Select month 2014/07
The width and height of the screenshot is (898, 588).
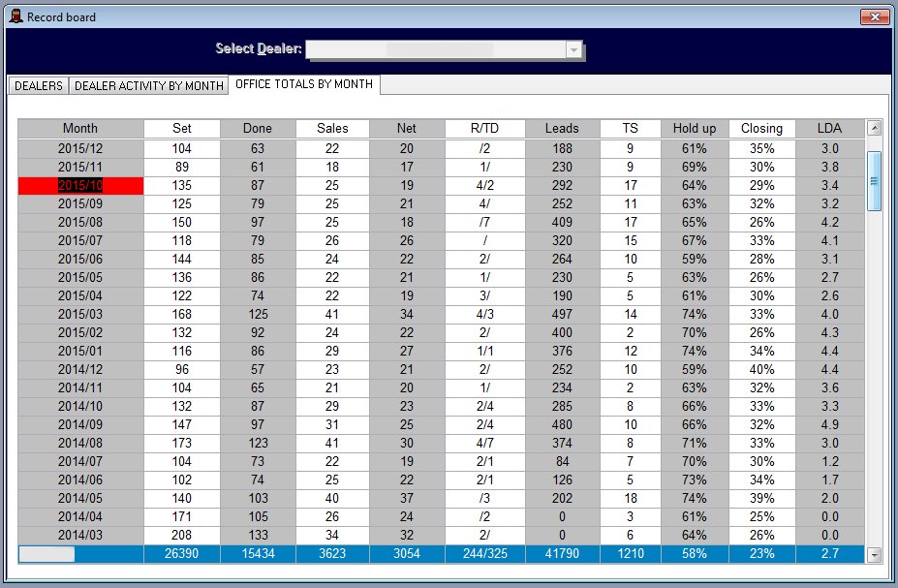80,461
